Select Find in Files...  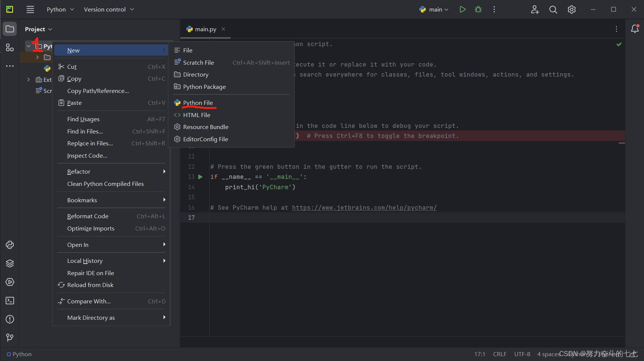click(x=111, y=131)
